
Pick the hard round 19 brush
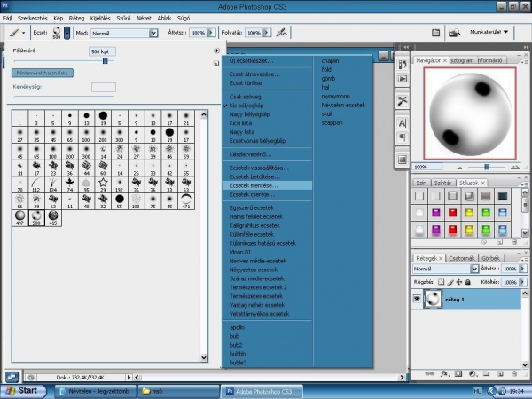tap(103, 118)
